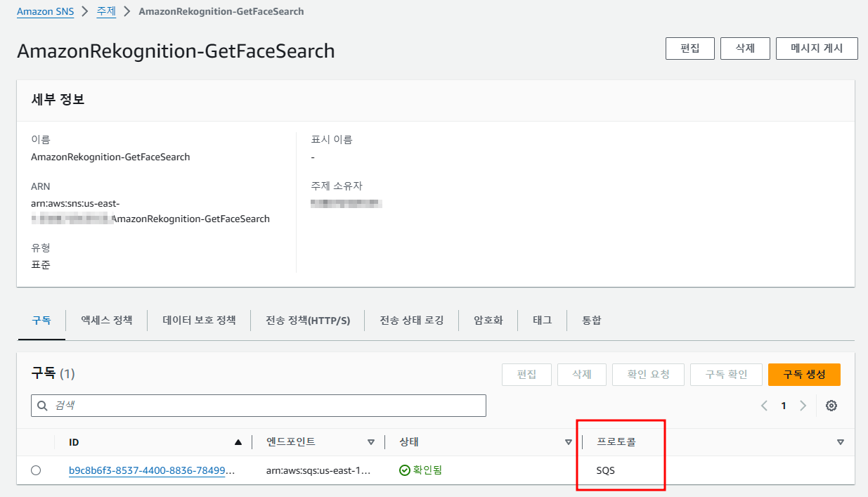Focus the subscription 검색 field
This screenshot has width=868, height=497.
(259, 406)
